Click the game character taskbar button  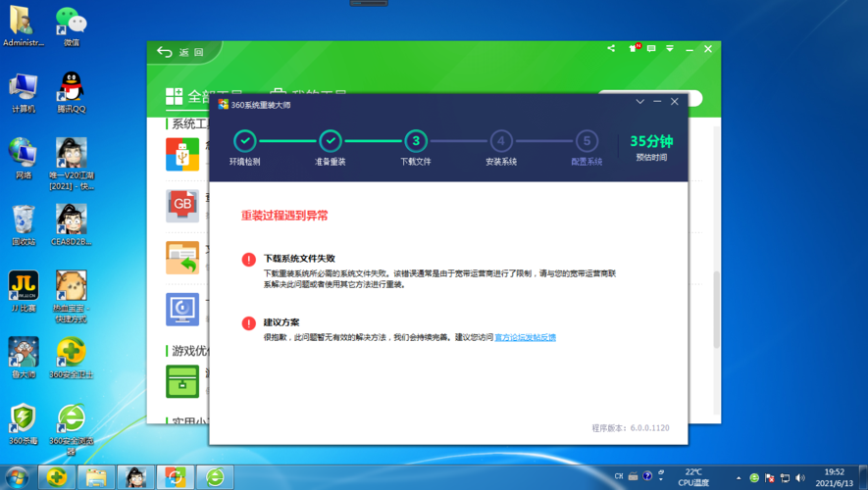(135, 477)
